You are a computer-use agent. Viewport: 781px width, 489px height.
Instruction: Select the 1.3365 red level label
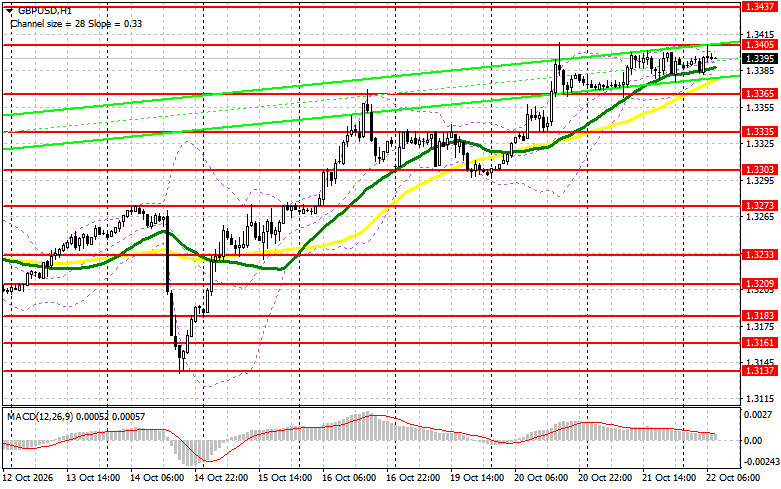coord(759,94)
